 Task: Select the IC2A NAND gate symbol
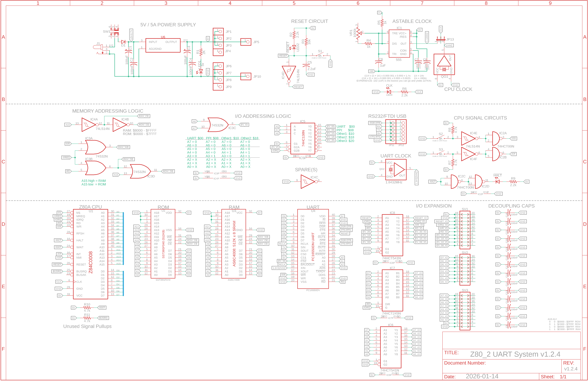click(496, 138)
